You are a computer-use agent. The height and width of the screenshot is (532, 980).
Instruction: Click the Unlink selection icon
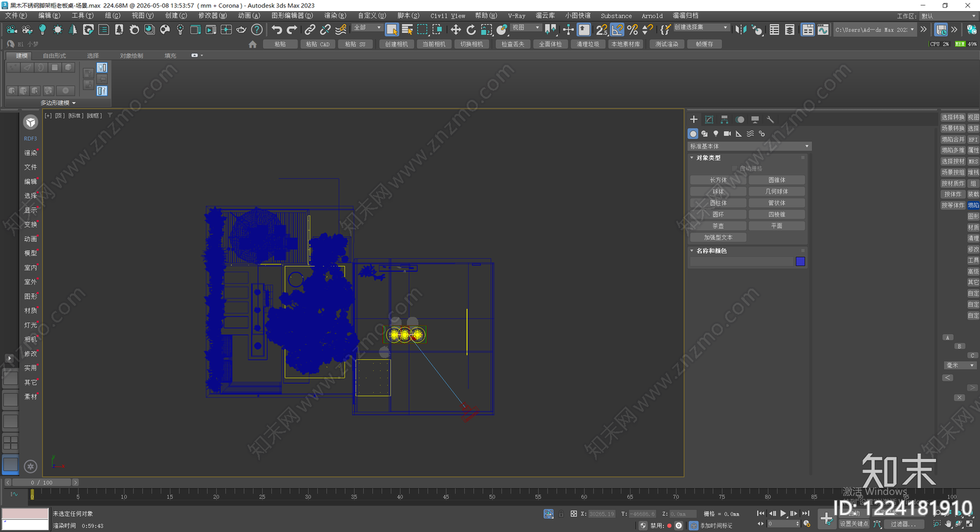(x=325, y=29)
